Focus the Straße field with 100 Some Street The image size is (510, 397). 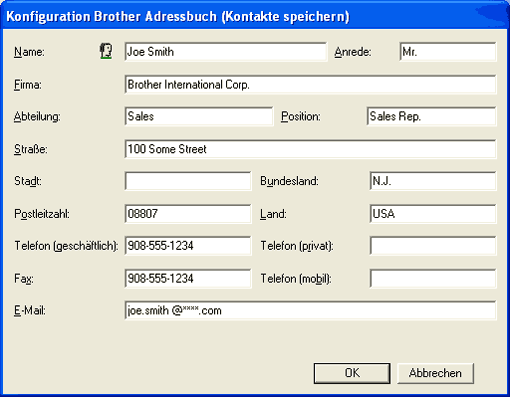[x=310, y=149]
